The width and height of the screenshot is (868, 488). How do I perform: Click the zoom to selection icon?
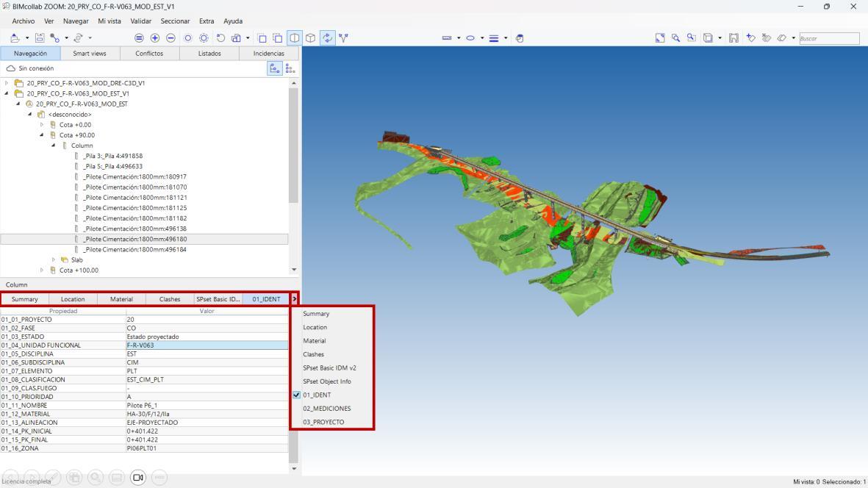tap(692, 38)
